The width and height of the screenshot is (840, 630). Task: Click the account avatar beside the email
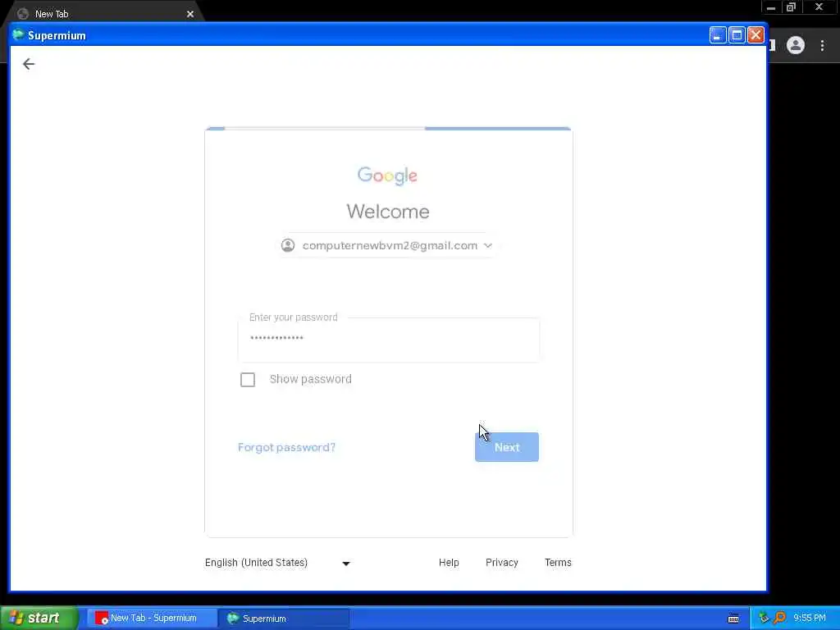(288, 245)
